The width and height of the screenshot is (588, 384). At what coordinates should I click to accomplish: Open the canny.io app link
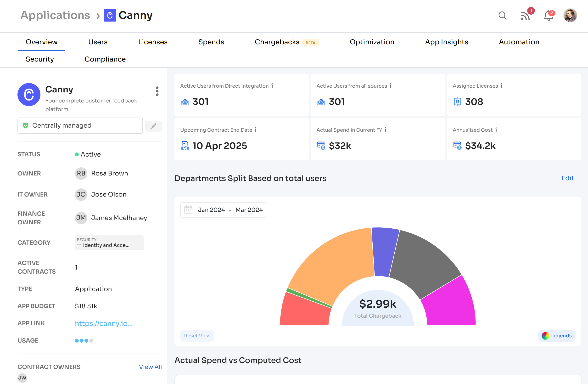104,323
